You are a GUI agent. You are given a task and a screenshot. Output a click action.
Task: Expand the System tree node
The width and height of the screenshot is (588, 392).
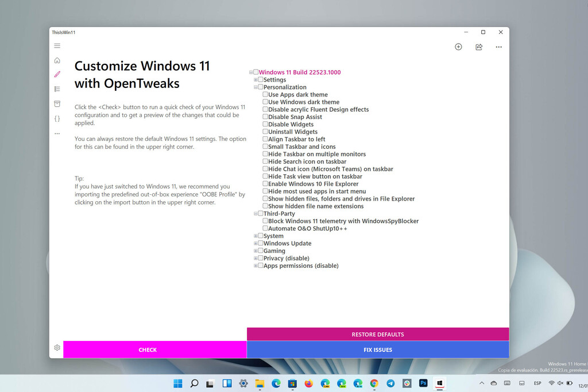(x=256, y=236)
